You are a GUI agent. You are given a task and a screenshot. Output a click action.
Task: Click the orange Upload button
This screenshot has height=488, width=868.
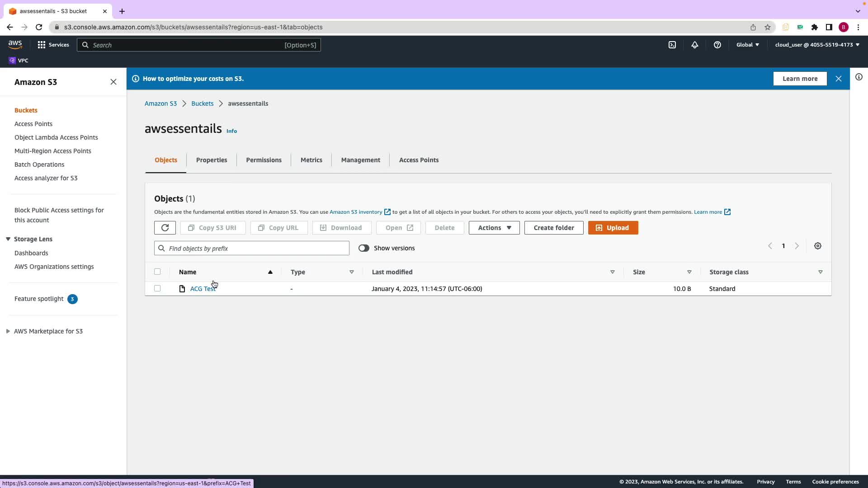(x=613, y=228)
